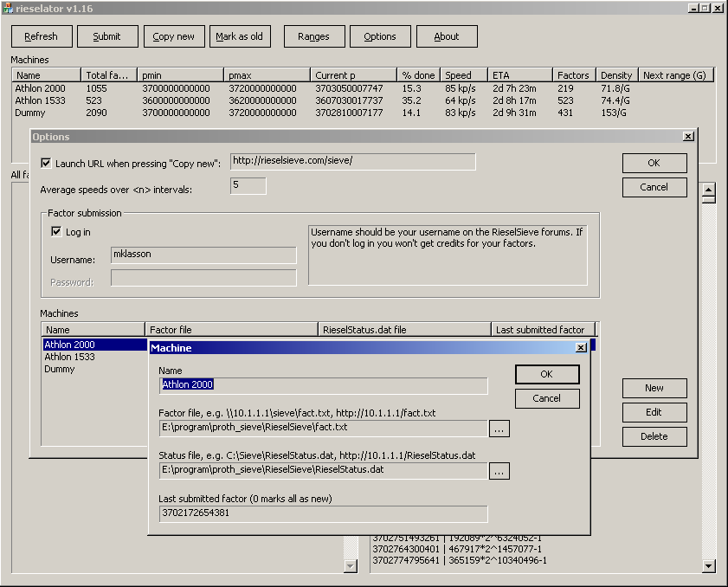Click scroll down arrow of left factor list
Viewport: 728px width, 587px height.
351,566
